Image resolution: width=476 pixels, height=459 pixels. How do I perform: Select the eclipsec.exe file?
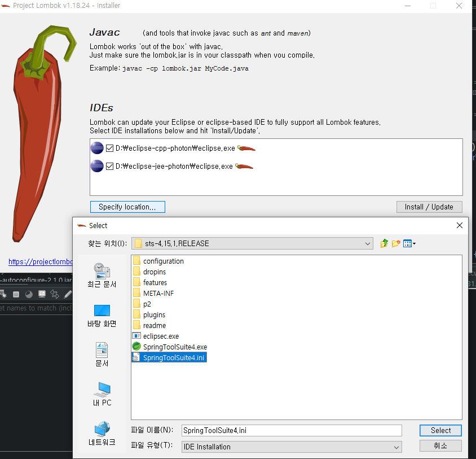(161, 336)
